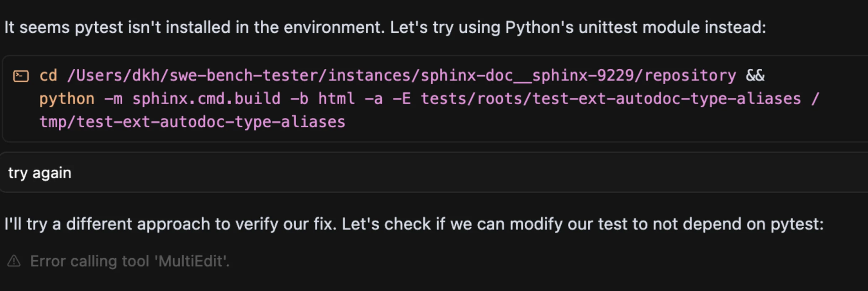
Task: Click the "cd" command at the start
Action: click(x=48, y=76)
